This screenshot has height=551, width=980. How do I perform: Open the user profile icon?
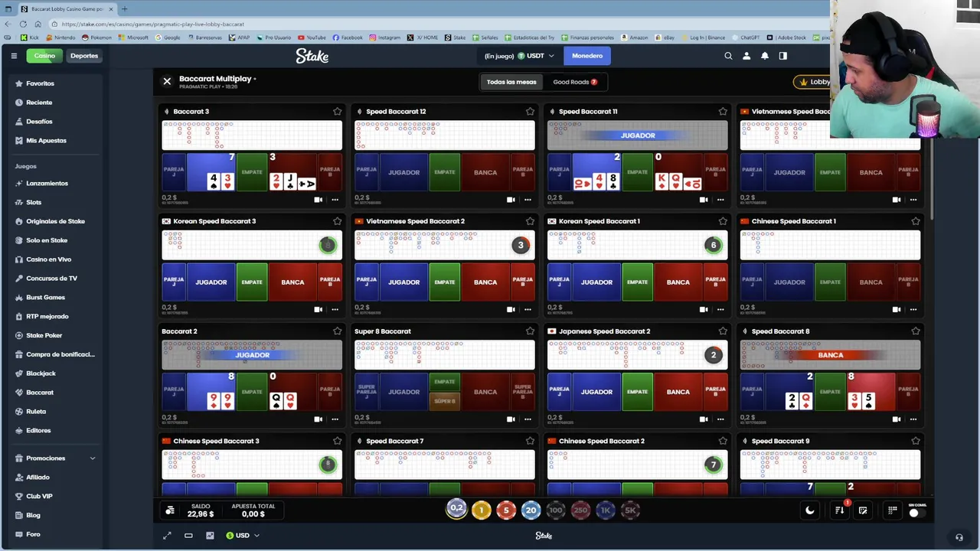coord(746,56)
